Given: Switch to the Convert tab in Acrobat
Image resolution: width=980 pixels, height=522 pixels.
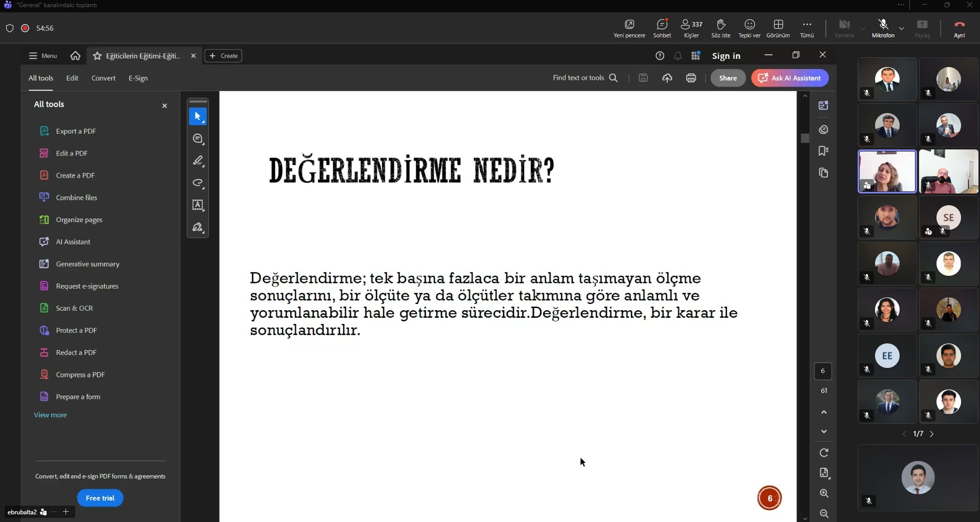Looking at the screenshot, I should tap(103, 78).
